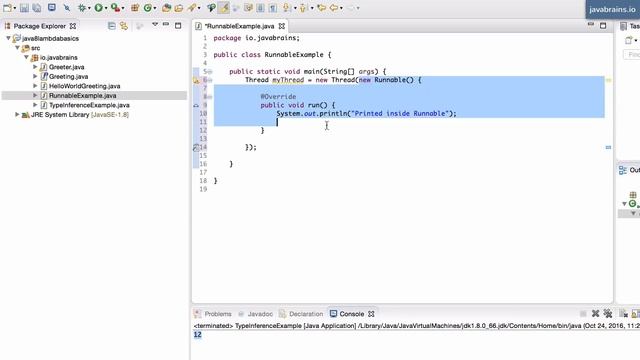640x360 pixels.
Task: Close the RunnableExample.java editor tab
Action: pos(282,26)
